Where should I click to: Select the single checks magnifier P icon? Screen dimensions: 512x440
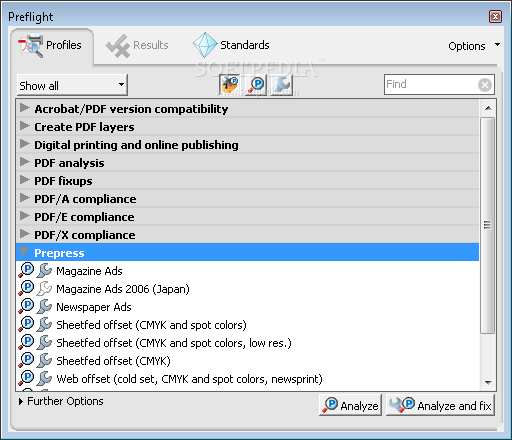point(256,85)
